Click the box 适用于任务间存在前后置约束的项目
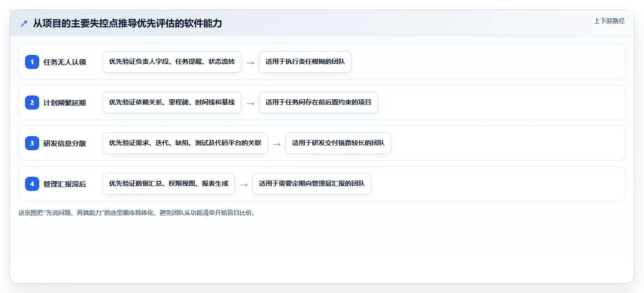This screenshot has height=293, width=644. coord(318,103)
